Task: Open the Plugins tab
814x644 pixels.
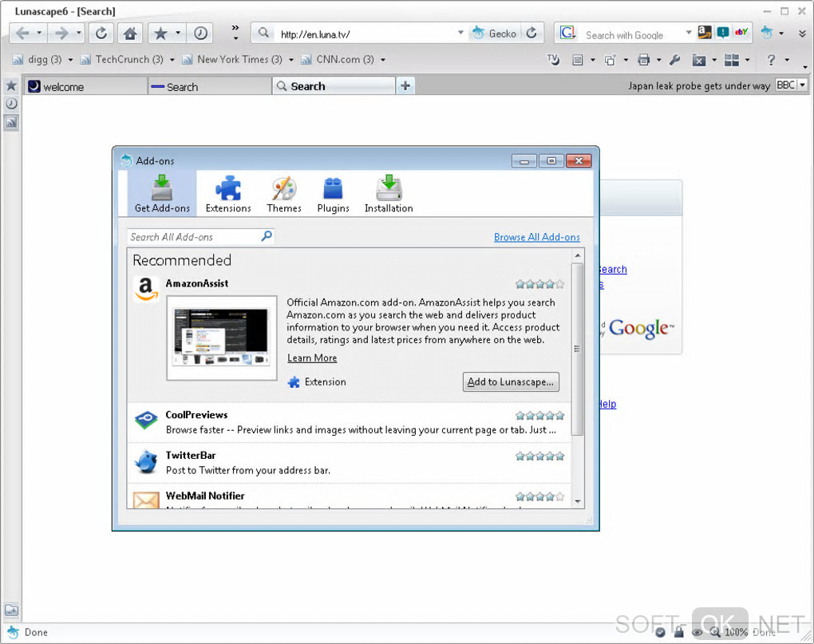Action: [333, 194]
